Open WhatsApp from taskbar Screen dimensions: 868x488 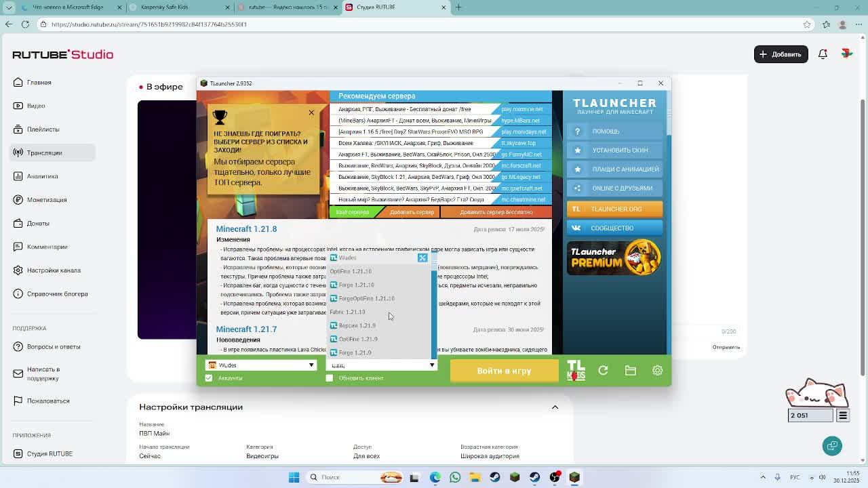point(454,477)
